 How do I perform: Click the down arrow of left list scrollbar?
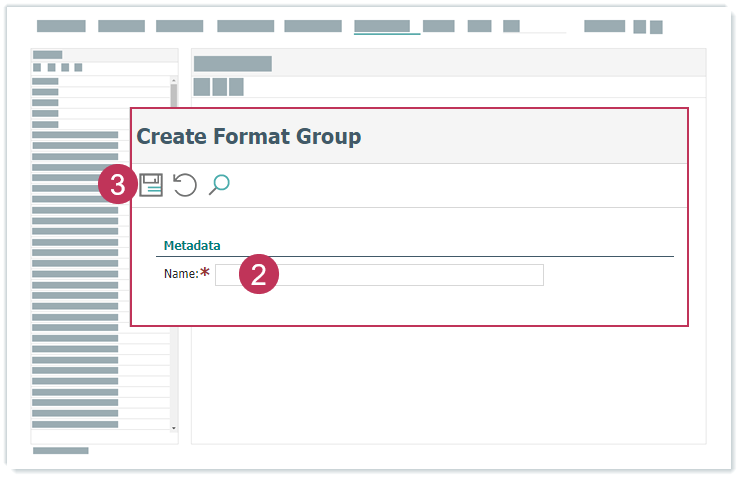click(173, 428)
